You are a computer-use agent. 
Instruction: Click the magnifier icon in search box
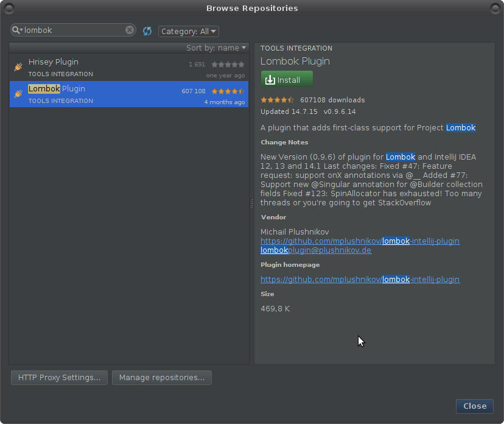tap(16, 29)
